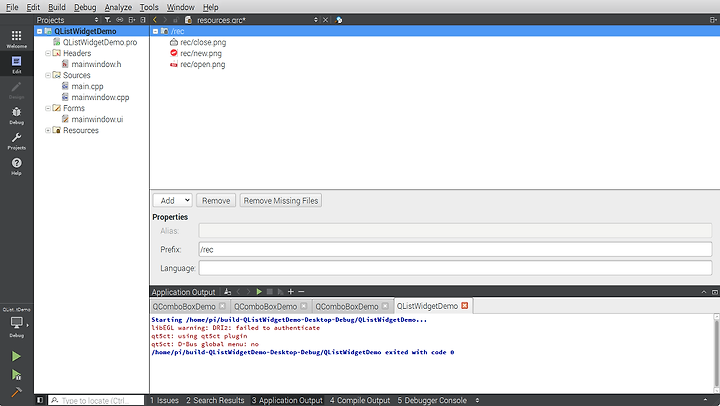Maximize the Application Output pane
This screenshot has height=406, width=720.
click(x=714, y=292)
